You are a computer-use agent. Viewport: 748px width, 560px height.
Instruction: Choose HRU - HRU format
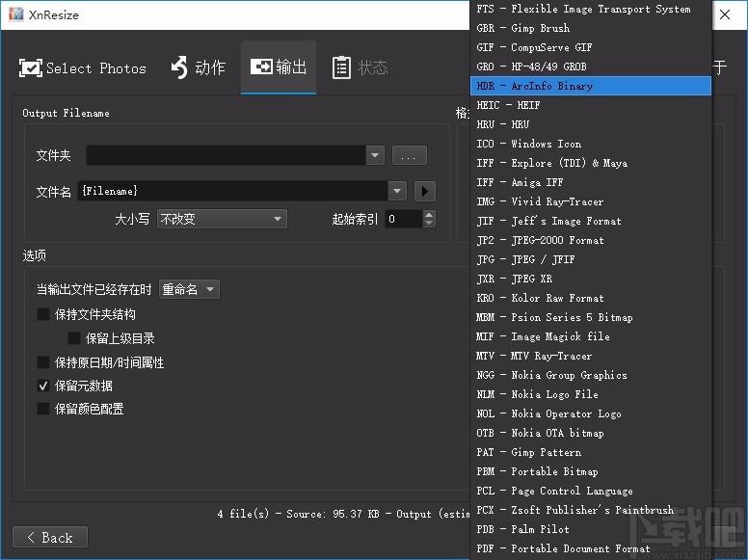pyautogui.click(x=591, y=124)
